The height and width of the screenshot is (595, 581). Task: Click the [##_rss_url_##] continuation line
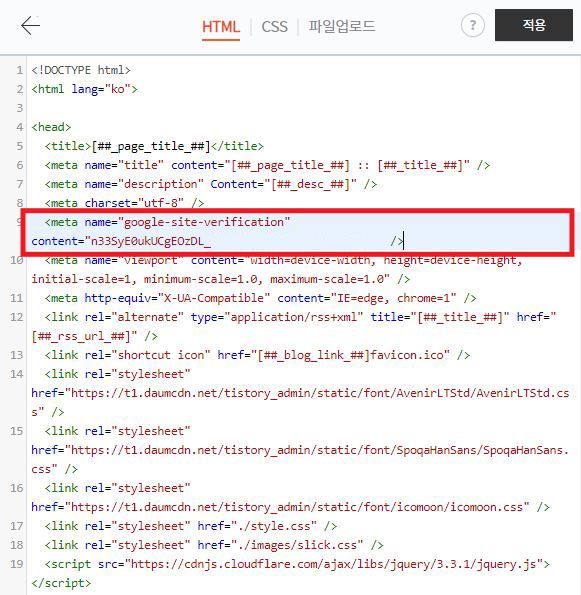[94, 336]
